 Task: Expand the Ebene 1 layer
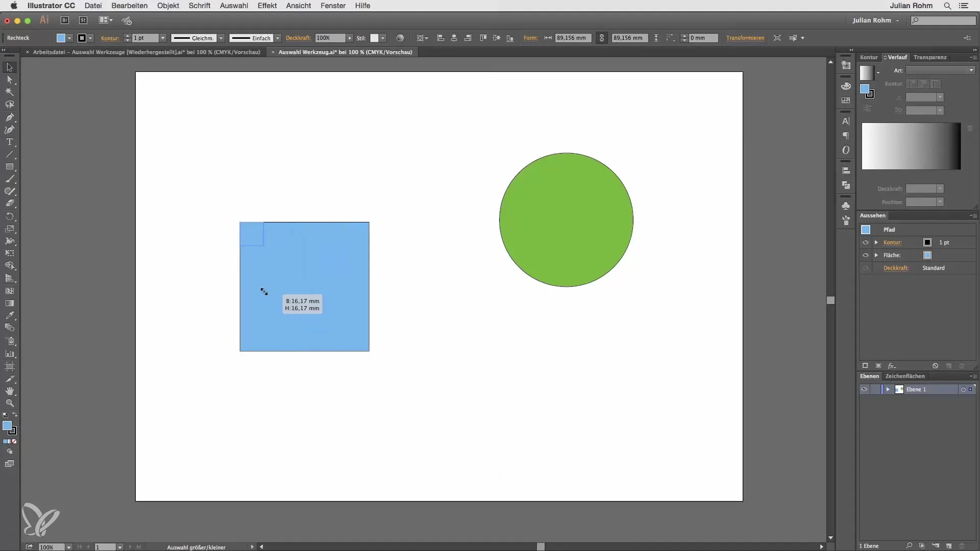[x=888, y=389]
